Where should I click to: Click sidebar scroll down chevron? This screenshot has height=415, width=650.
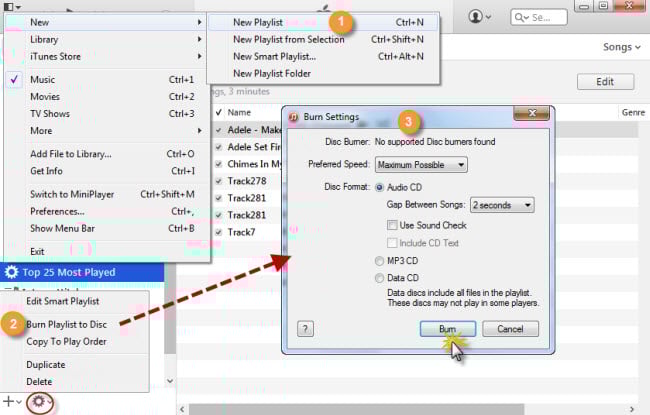(170, 381)
